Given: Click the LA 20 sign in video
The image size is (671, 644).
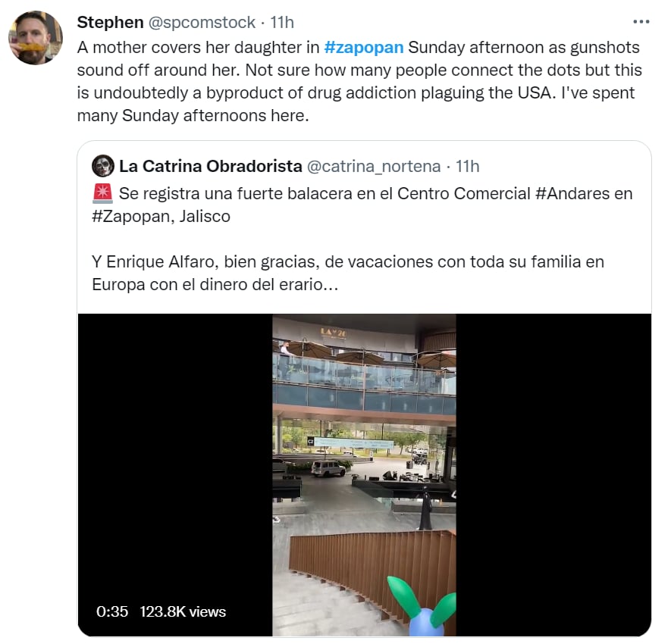Looking at the screenshot, I should 334,332.
